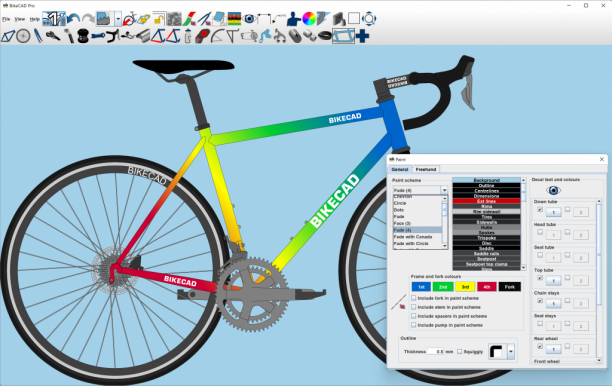Viewport: 612px width, 386px height.
Task: Click the undo arrow in the toolbar
Action: point(73,18)
